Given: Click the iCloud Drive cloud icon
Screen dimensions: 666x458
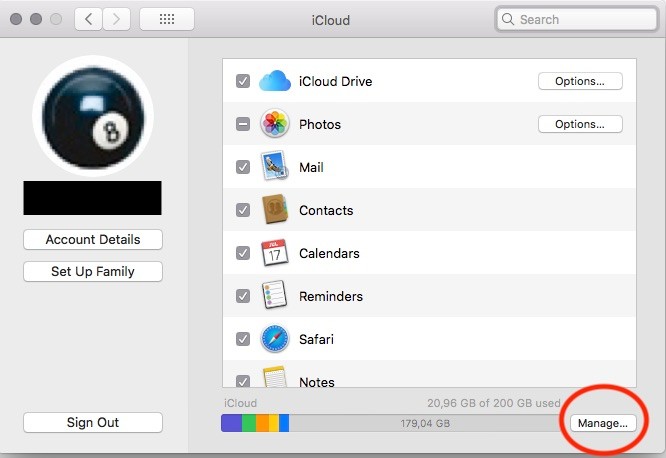Looking at the screenshot, I should tap(275, 81).
